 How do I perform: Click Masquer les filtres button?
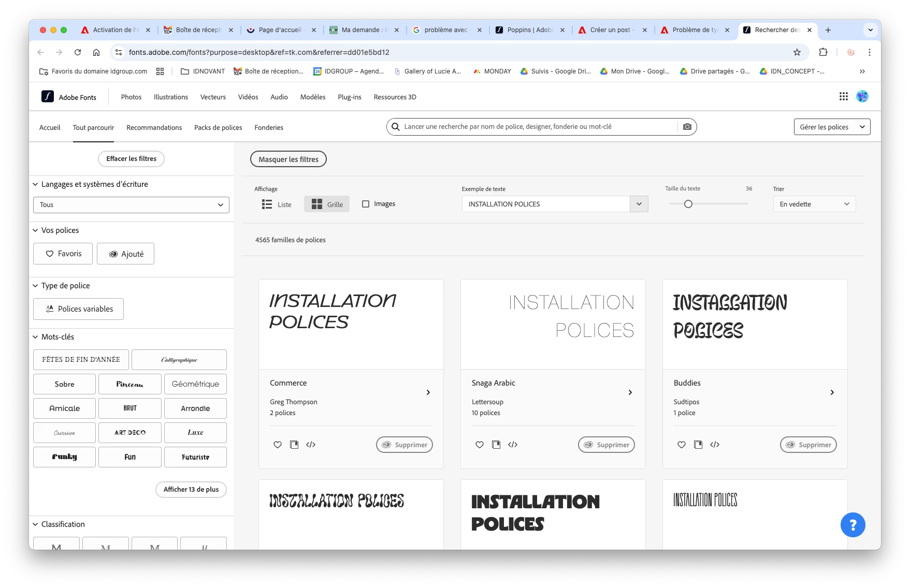[x=288, y=159]
